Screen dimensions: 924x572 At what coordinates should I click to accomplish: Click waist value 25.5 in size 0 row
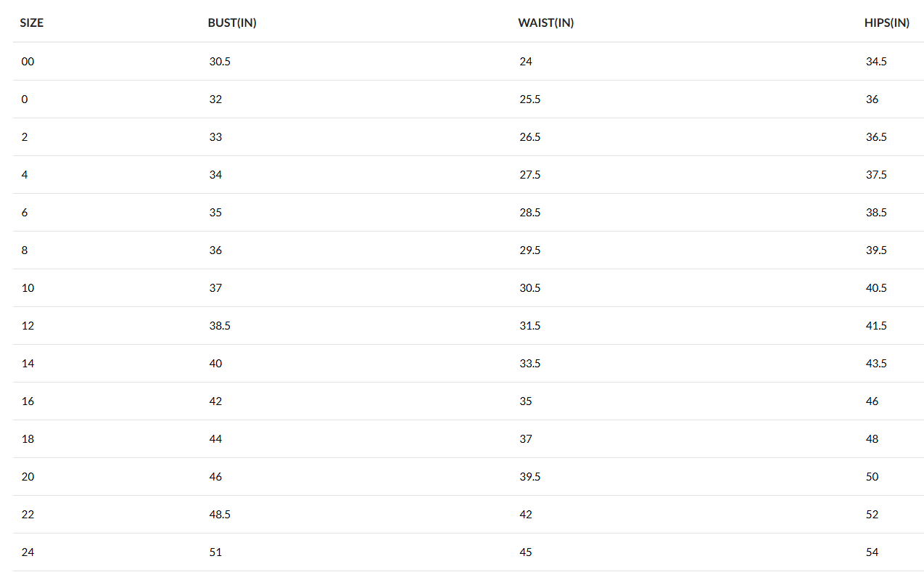(x=530, y=99)
